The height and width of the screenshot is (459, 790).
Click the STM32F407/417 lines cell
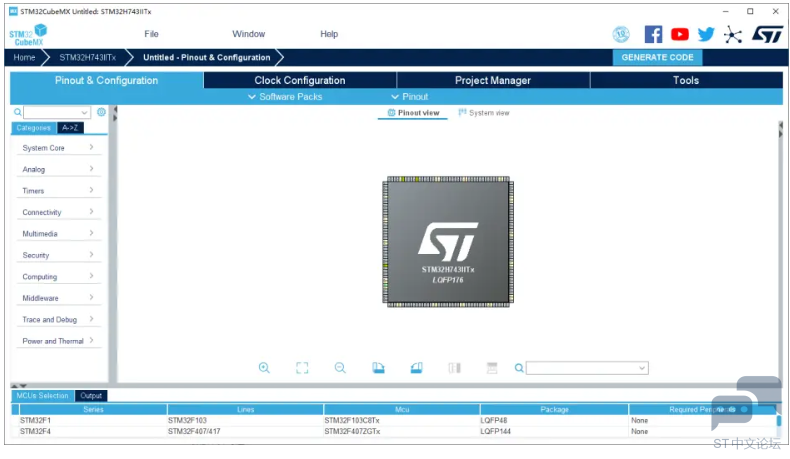pos(245,431)
